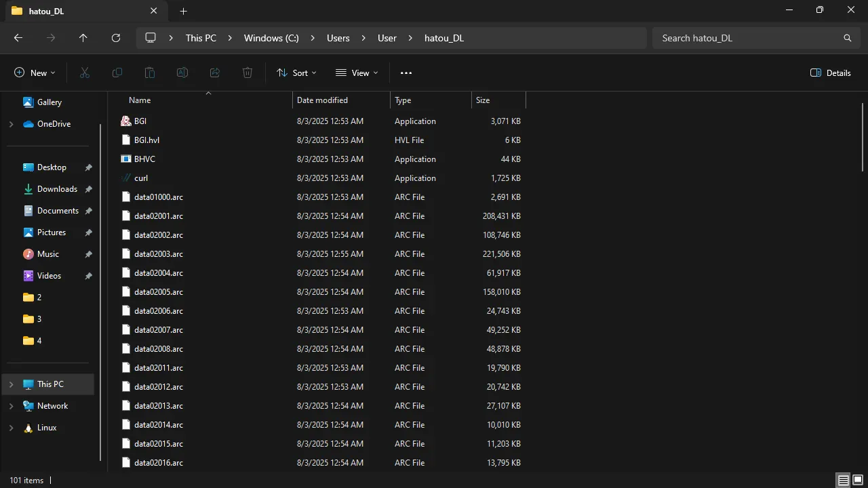Screen dimensions: 868x488
Task: Unpin Music using its pin icon
Action: 88,254
